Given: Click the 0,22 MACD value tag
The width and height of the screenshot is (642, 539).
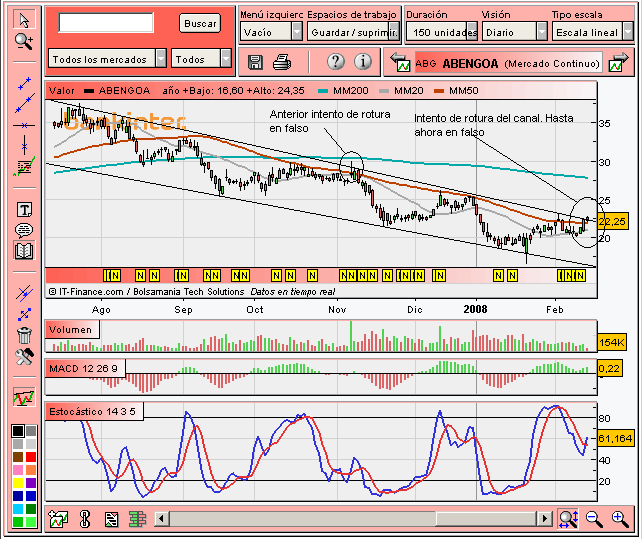Looking at the screenshot, I should [x=609, y=369].
